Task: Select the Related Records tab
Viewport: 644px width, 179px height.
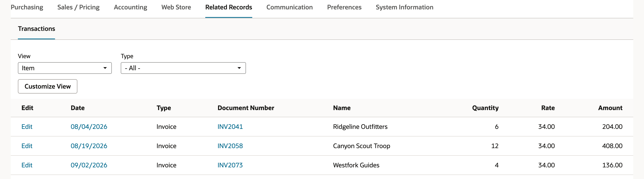Action: [229, 7]
